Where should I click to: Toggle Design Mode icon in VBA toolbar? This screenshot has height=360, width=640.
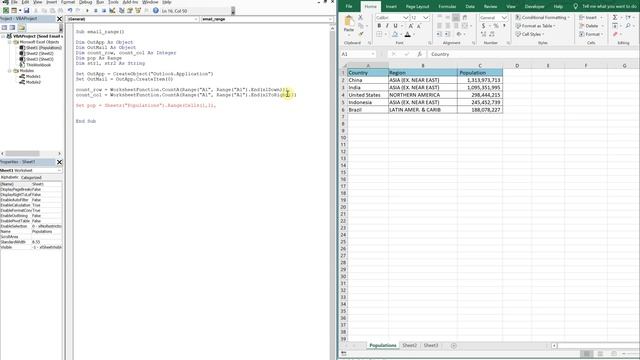(112, 11)
